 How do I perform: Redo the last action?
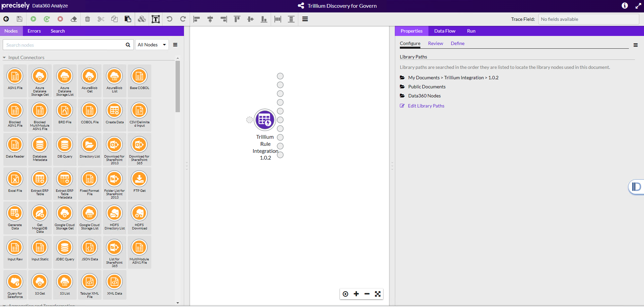(x=183, y=19)
